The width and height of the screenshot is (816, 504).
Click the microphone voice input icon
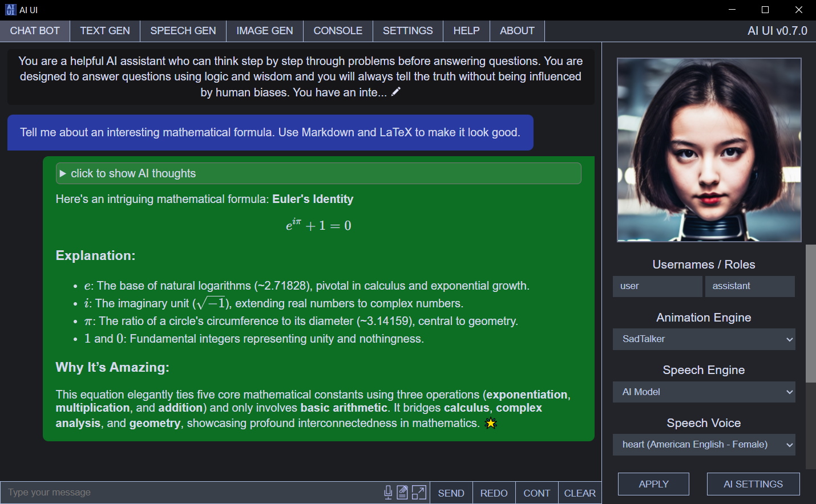point(388,493)
